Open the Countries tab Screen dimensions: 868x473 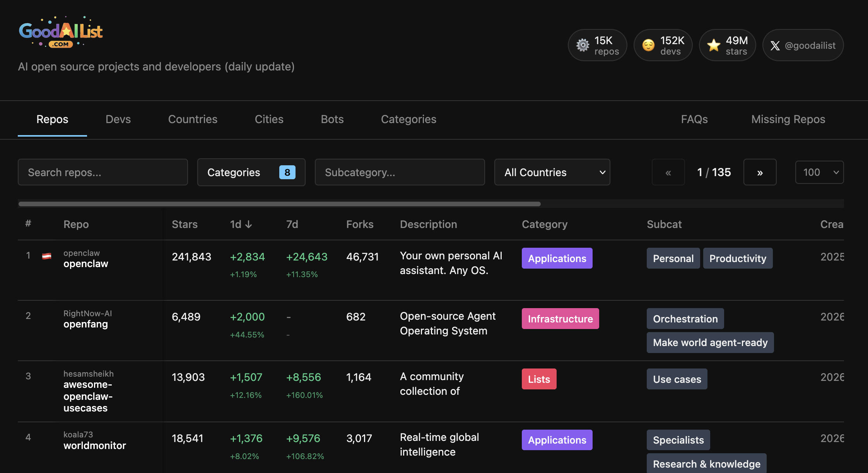point(193,119)
